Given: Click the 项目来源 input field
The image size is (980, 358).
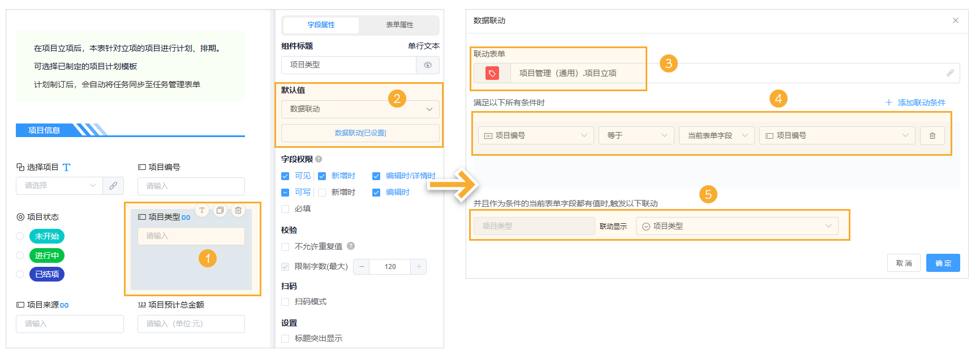Looking at the screenshot, I should point(70,323).
